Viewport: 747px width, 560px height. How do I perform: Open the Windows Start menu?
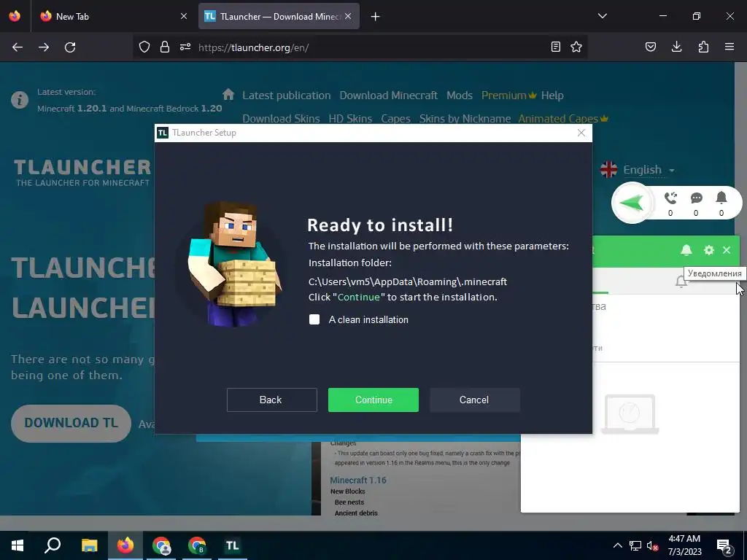(18, 545)
